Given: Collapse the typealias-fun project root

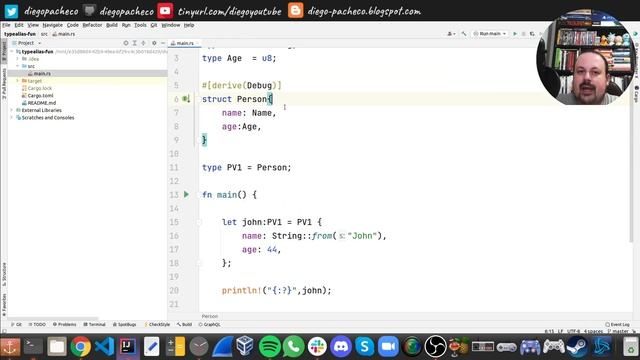Looking at the screenshot, I should click(x=12, y=52).
